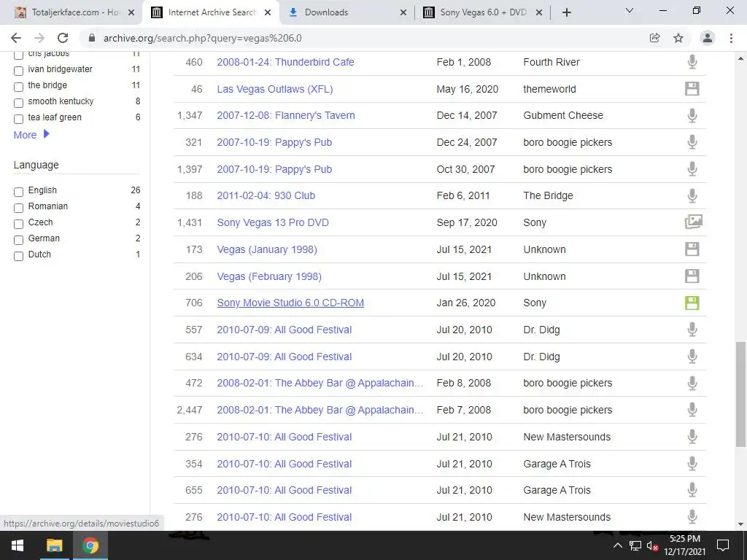747x560 pixels.
Task: Click the audio icon for Feb 7, 2008 Abbey Bar row
Action: (x=692, y=410)
